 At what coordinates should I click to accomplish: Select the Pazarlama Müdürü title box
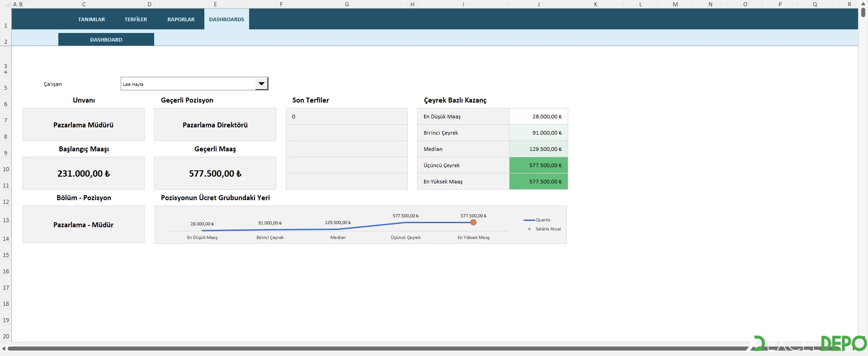tap(84, 125)
